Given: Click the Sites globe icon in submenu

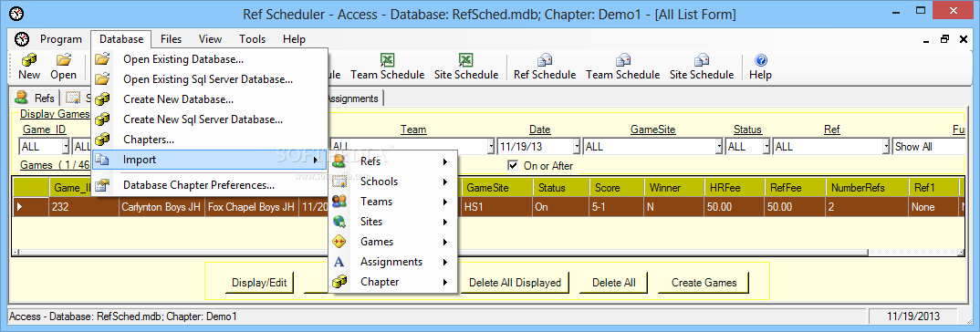Looking at the screenshot, I should [x=339, y=222].
